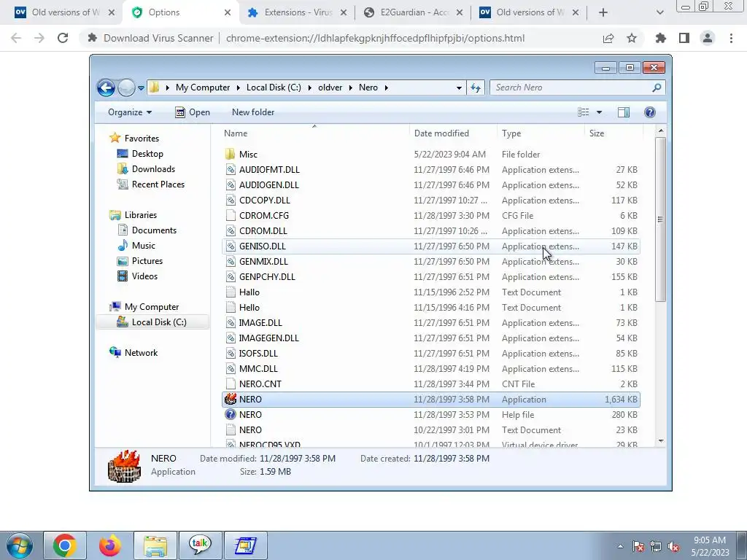The width and height of the screenshot is (747, 560).
Task: Open the NERO application file
Action: pyautogui.click(x=430, y=399)
